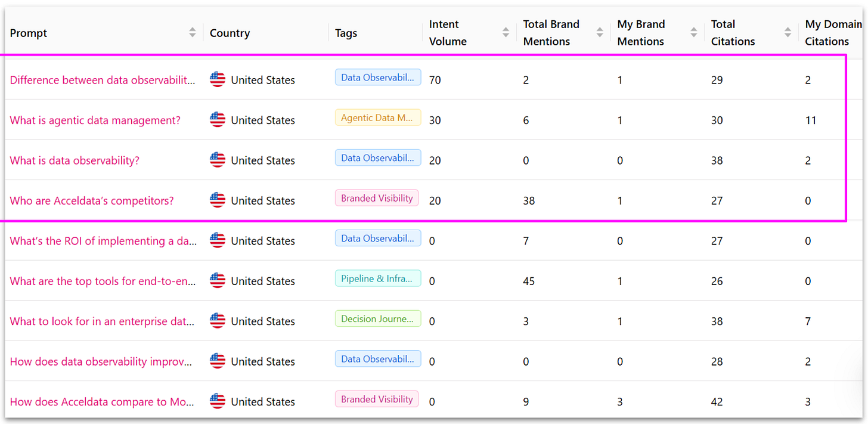Click US flag in 'Difference between data observability' row

(218, 79)
